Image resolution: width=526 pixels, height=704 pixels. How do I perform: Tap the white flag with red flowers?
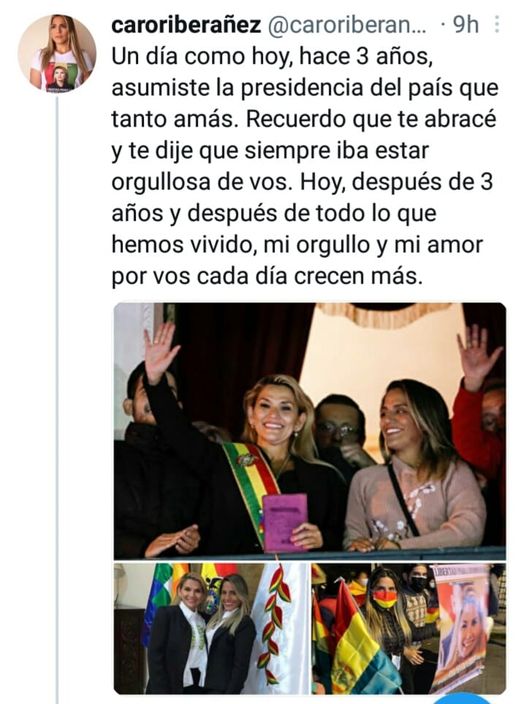click(277, 629)
